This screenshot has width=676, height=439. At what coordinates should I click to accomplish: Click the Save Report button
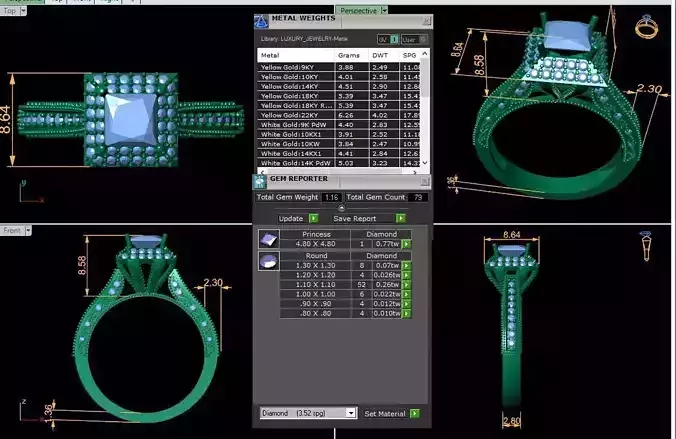(x=354, y=218)
